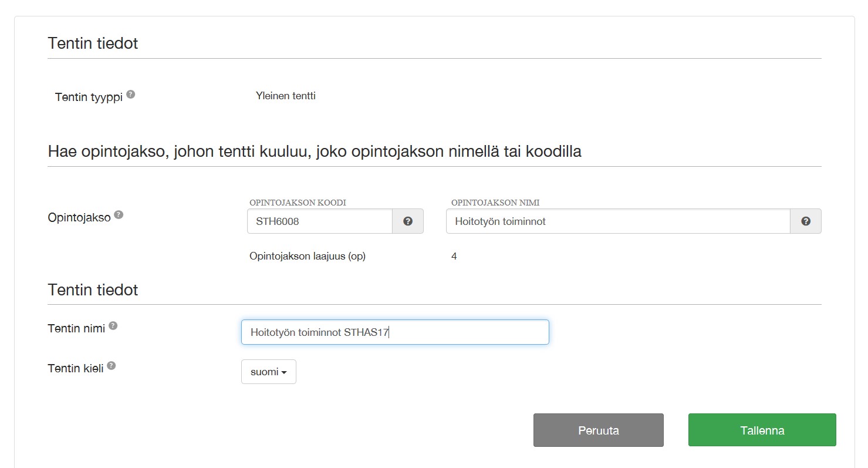868x468 pixels.
Task: Select the 'Yleinen tentti' text
Action: pyautogui.click(x=286, y=96)
